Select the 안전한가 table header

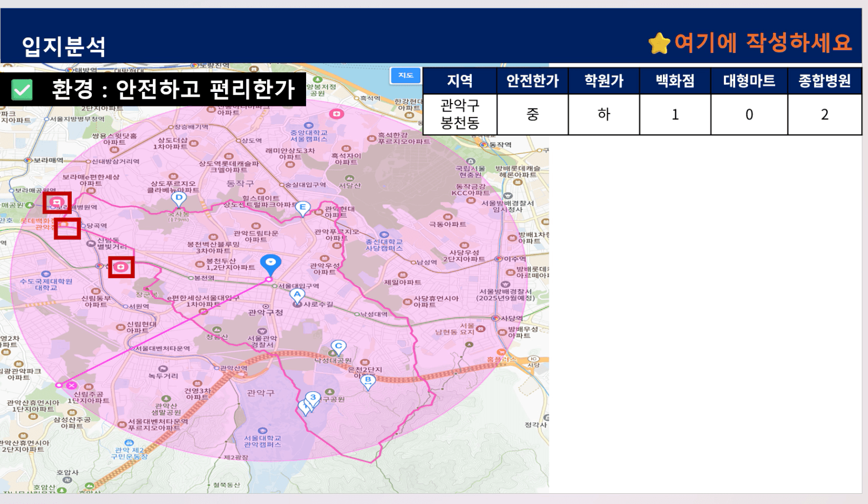point(532,81)
